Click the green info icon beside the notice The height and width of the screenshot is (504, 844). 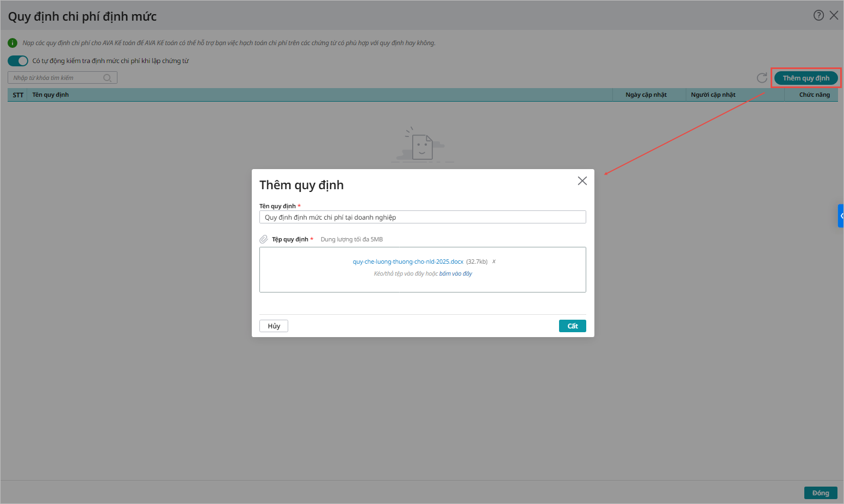tap(13, 43)
